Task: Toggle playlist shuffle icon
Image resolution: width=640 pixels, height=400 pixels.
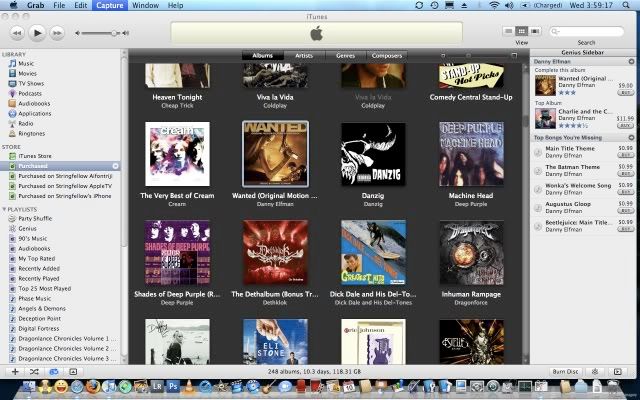Action: click(34, 371)
